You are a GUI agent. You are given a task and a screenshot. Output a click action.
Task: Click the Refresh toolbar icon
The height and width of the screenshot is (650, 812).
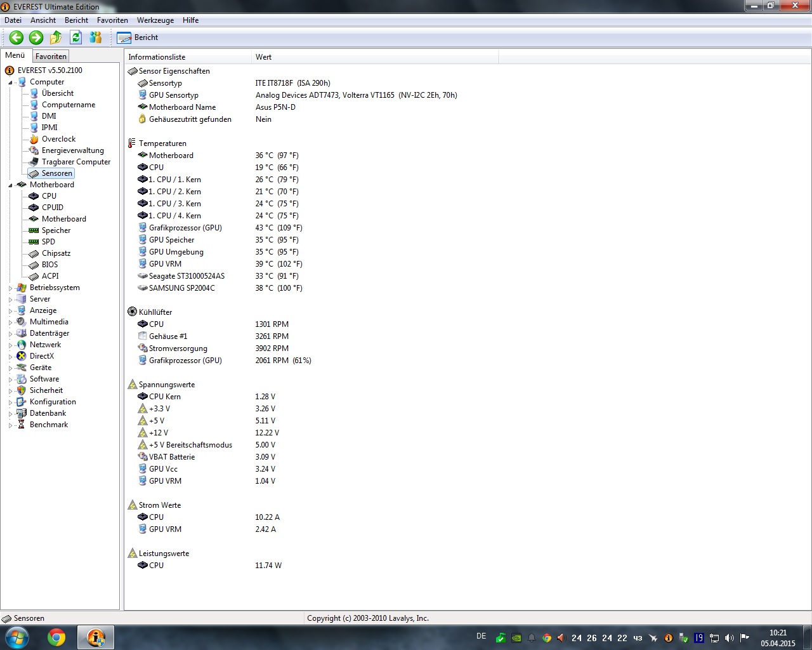(x=75, y=37)
